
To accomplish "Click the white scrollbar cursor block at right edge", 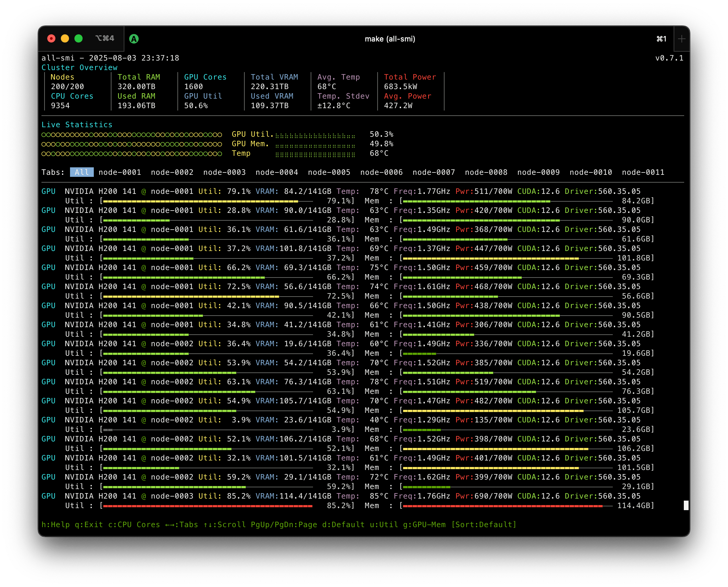I will tap(686, 505).
